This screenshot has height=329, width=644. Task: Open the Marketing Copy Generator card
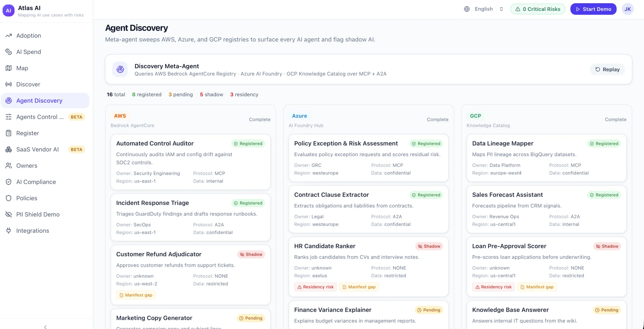pos(190,319)
